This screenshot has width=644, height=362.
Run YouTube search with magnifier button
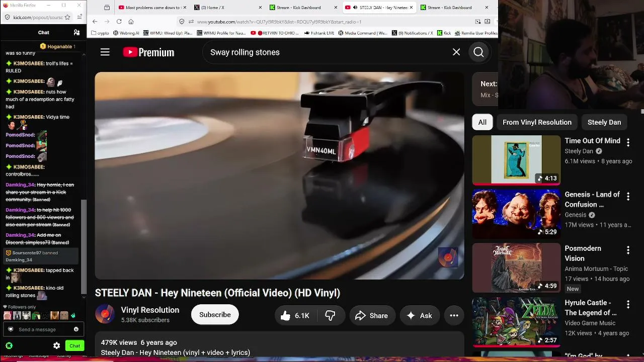pyautogui.click(x=478, y=52)
